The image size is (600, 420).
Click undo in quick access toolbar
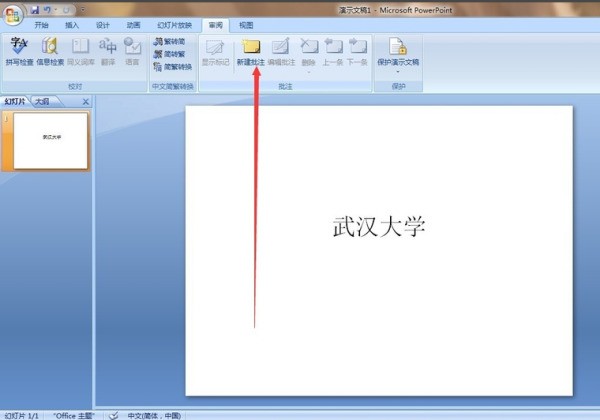[47, 9]
